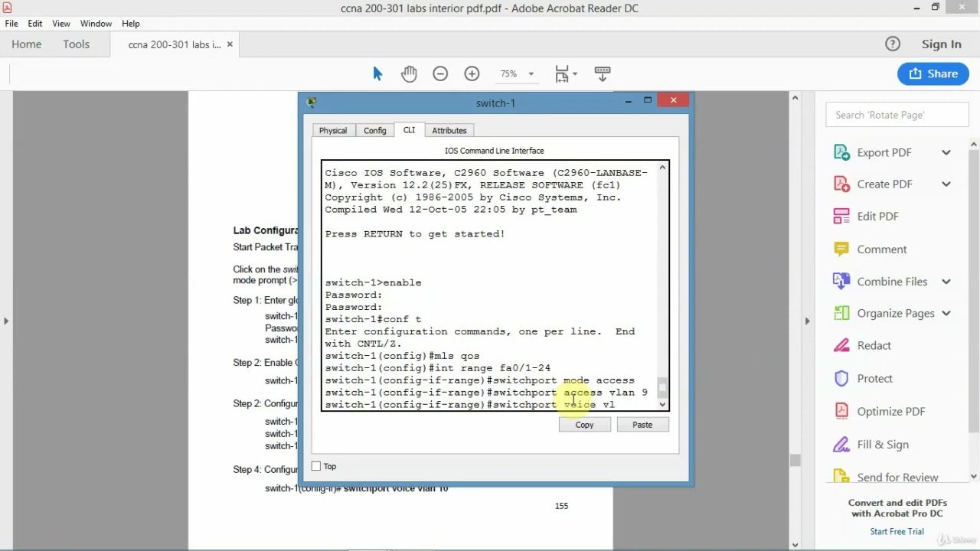
Task: Click the Create PDF tool icon
Action: (x=841, y=184)
